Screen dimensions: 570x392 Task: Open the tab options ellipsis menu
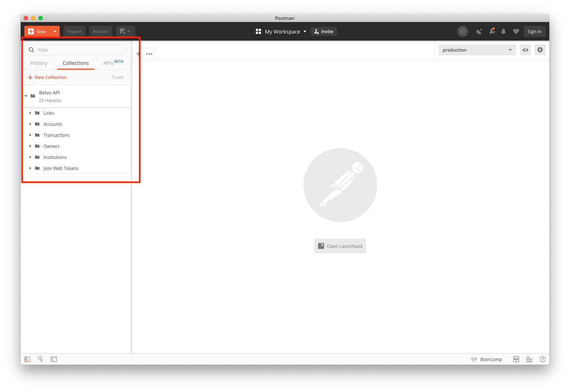pyautogui.click(x=149, y=54)
